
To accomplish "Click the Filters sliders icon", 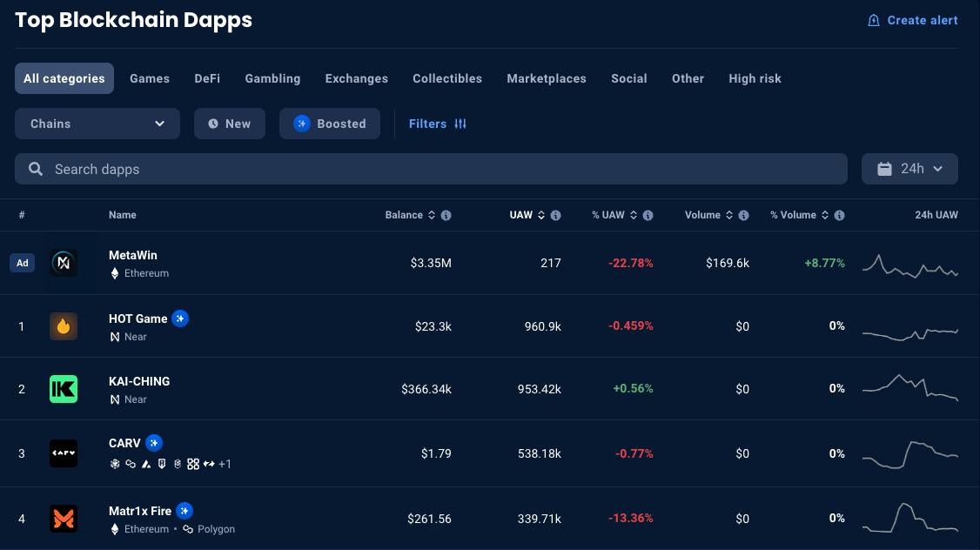I will click(x=460, y=124).
